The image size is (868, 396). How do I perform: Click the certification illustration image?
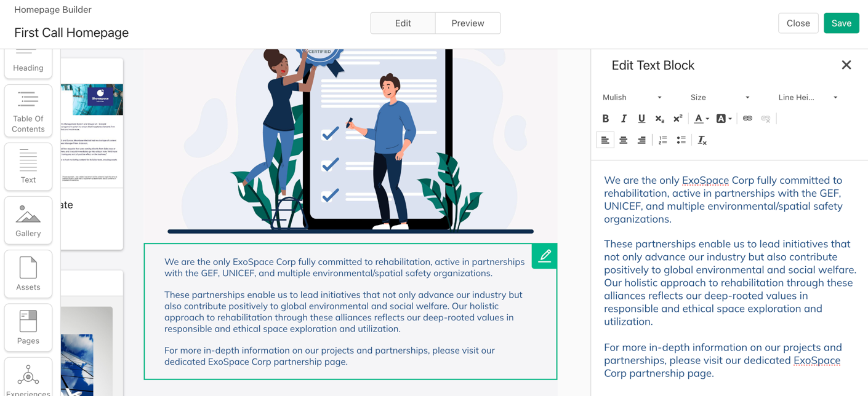[350, 141]
